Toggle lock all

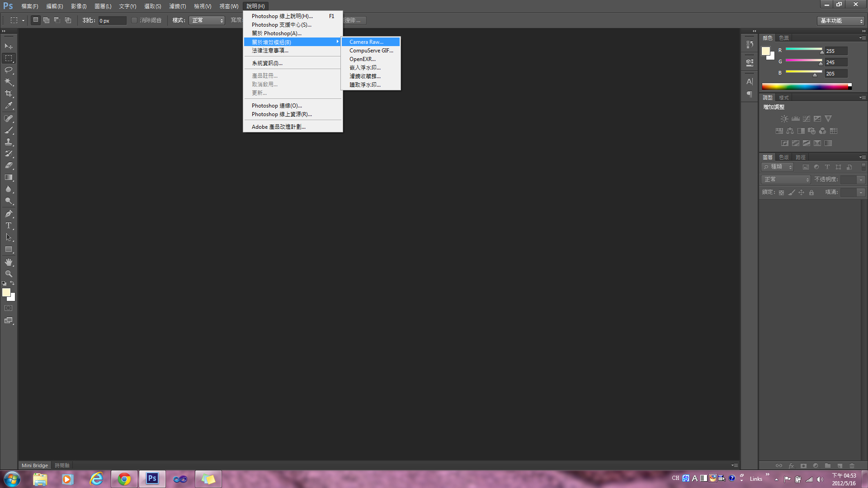811,192
